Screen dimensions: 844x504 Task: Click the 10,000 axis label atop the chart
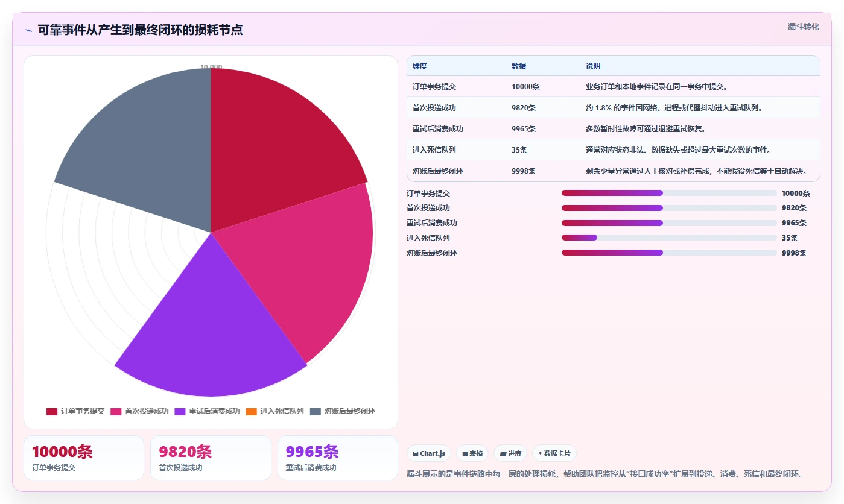[x=211, y=67]
